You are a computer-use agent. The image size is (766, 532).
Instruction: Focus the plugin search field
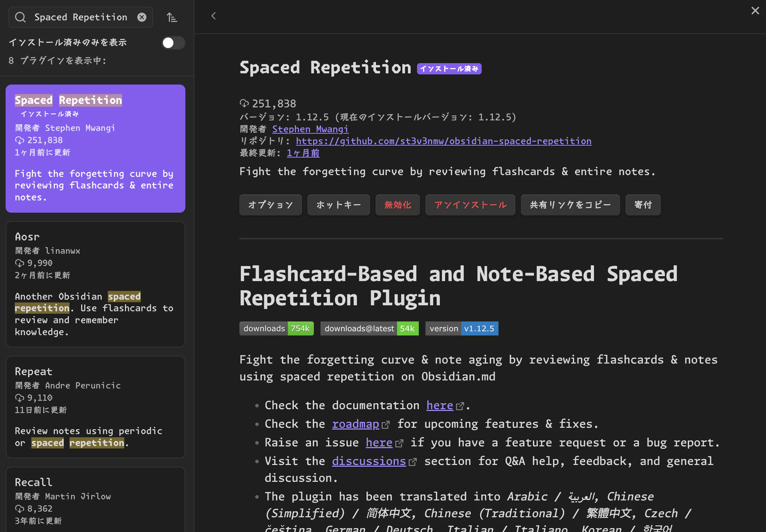tap(81, 17)
